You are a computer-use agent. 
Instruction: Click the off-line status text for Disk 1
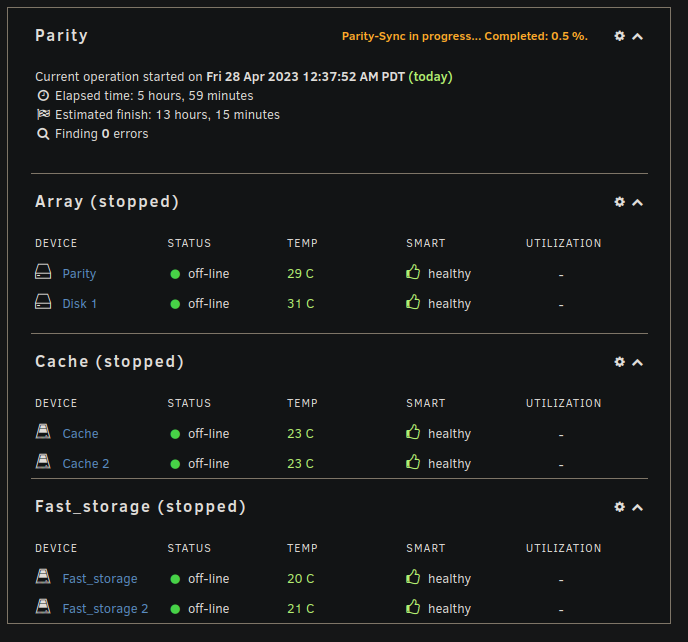point(208,304)
